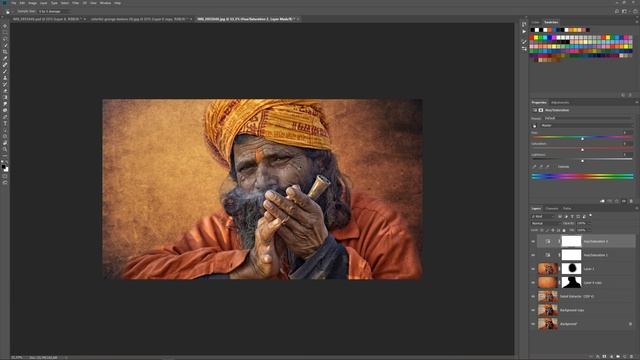The width and height of the screenshot is (640, 360).
Task: Select the Quick Selection wand tool
Action: tap(5, 45)
